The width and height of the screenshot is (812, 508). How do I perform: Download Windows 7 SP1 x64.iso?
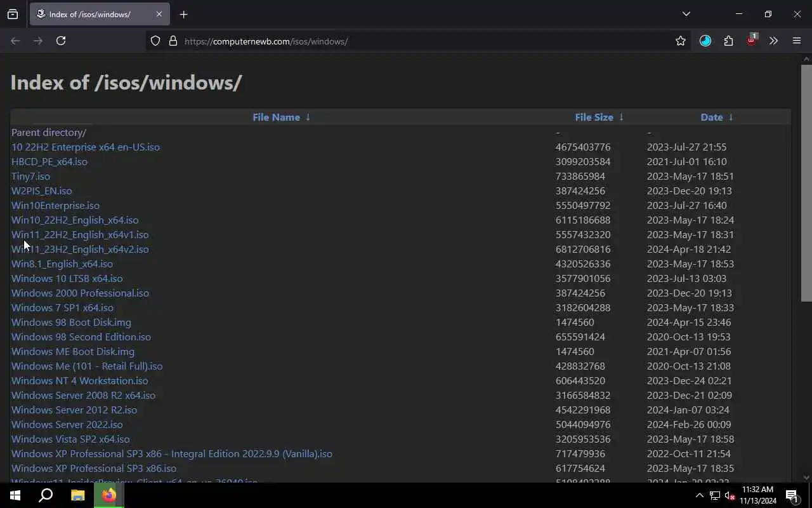62,307
